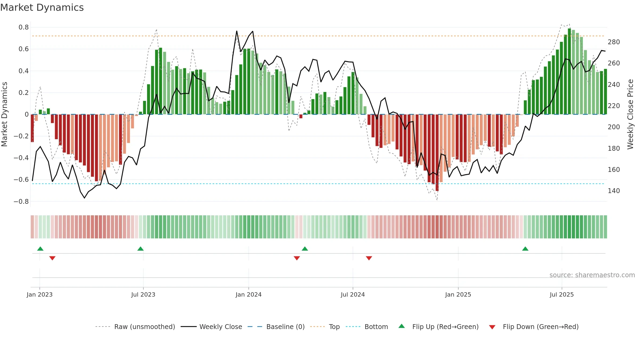Click the Flip Down marker after Jan 2023
Image resolution: width=644 pixels, height=362 pixels.
52,258
